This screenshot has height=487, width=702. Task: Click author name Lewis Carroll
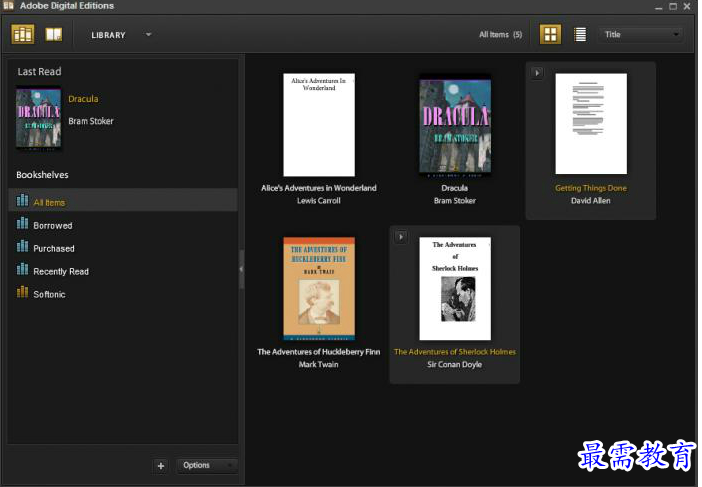(x=319, y=201)
